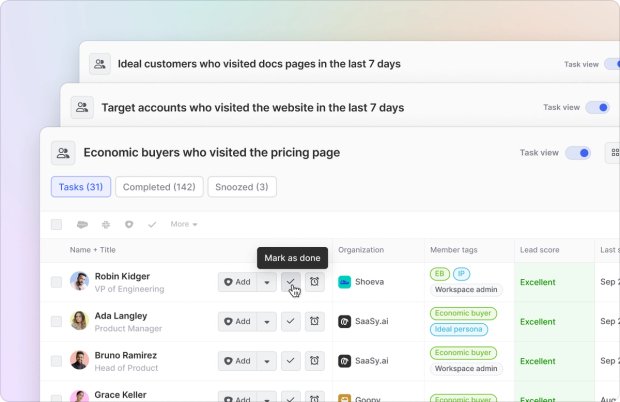The width and height of the screenshot is (620, 402).
Task: Click the people icon beside Economic buyers title
Action: 63,153
